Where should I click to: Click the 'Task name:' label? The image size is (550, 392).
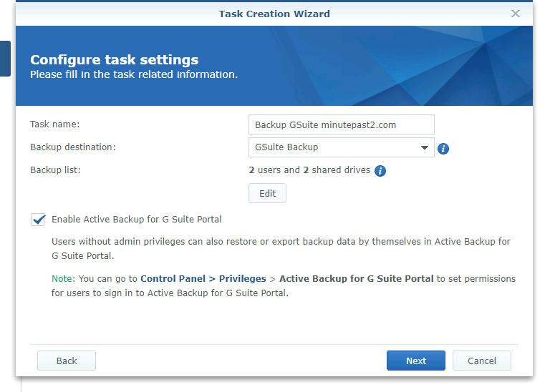55,124
